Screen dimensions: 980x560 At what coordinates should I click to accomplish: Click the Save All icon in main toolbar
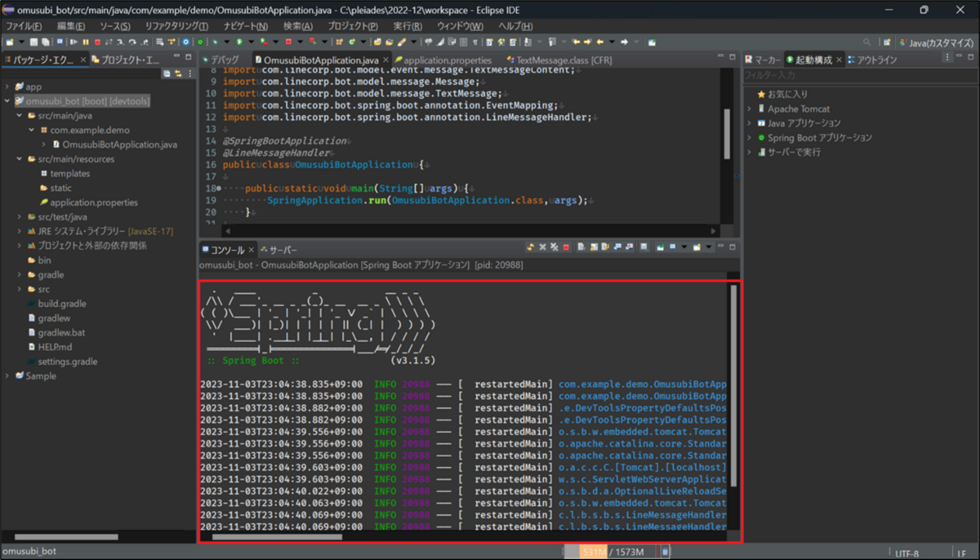[x=45, y=41]
